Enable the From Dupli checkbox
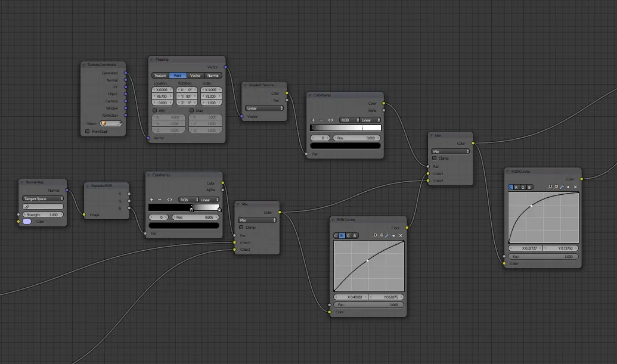Image resolution: width=617 pixels, height=364 pixels. click(x=88, y=131)
